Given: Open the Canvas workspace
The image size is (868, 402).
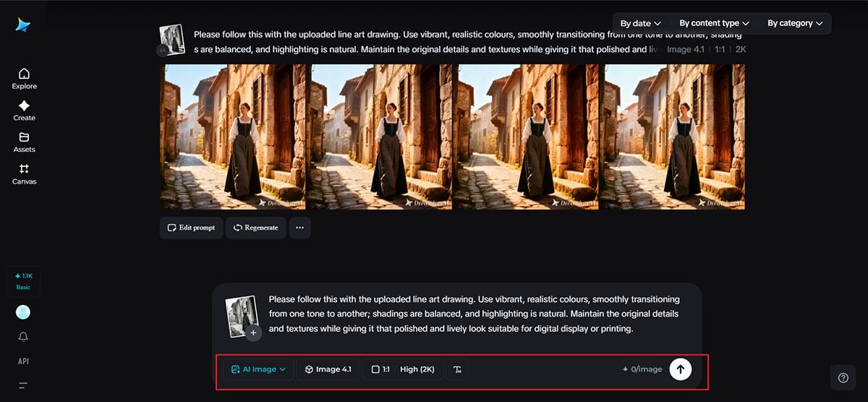Looking at the screenshot, I should (24, 174).
